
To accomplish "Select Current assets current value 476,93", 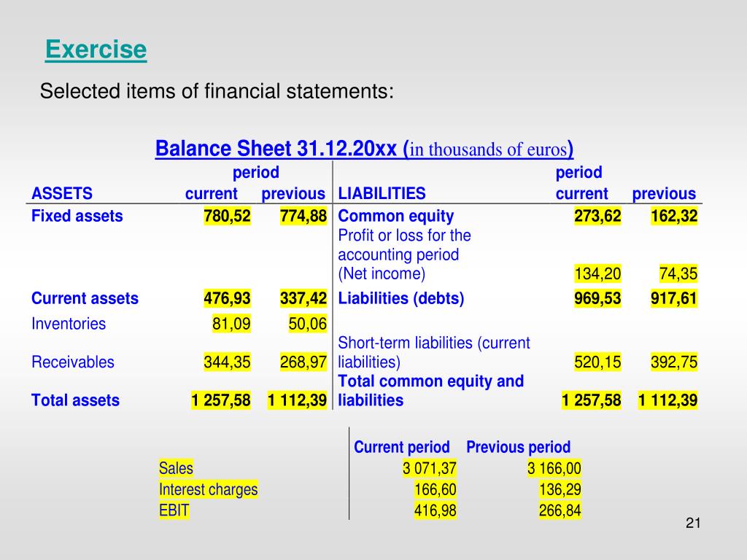I will click(x=227, y=298).
